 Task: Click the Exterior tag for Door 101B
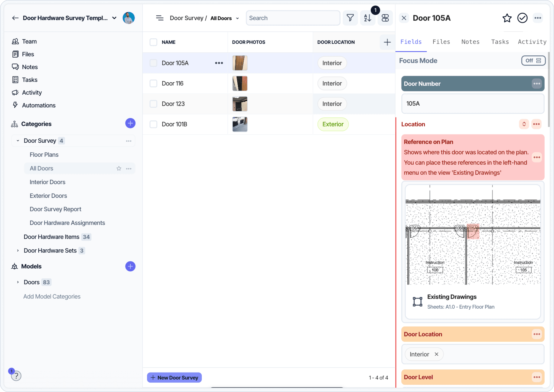pos(333,124)
